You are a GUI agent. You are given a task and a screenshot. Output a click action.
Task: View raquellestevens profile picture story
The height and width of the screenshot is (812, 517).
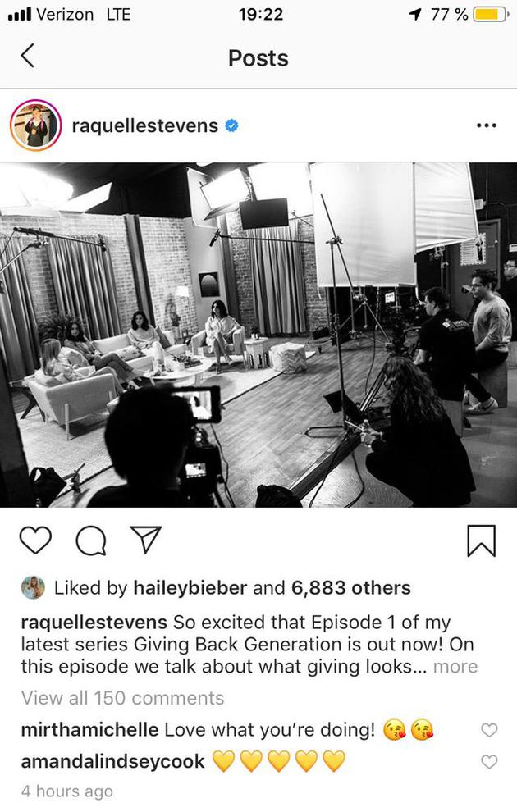36,125
